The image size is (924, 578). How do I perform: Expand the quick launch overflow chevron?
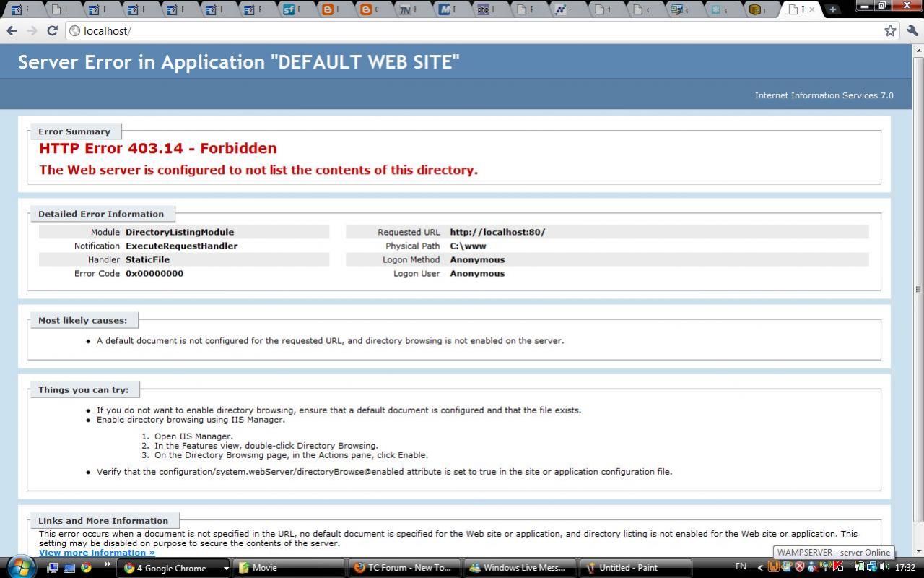click(108, 564)
